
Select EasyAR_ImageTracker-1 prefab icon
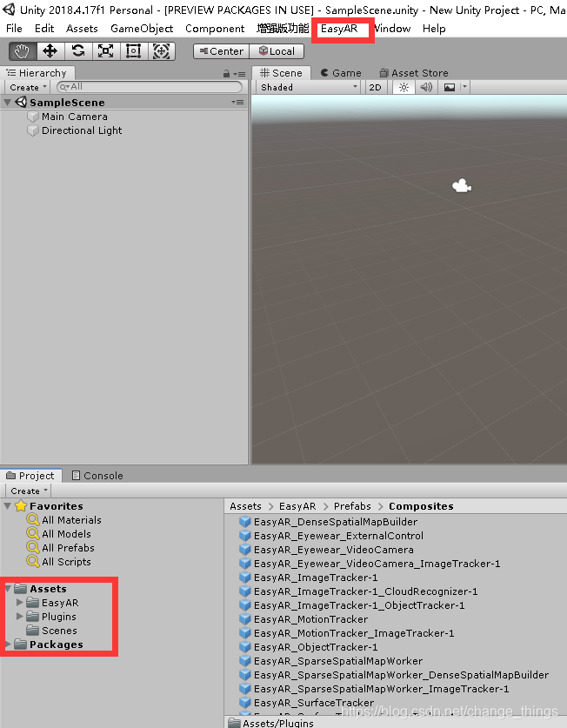(244, 578)
